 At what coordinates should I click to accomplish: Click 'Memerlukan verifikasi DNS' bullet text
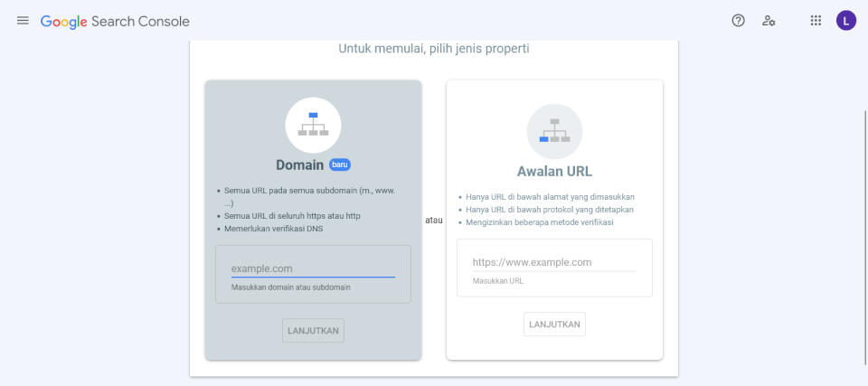pyautogui.click(x=273, y=229)
